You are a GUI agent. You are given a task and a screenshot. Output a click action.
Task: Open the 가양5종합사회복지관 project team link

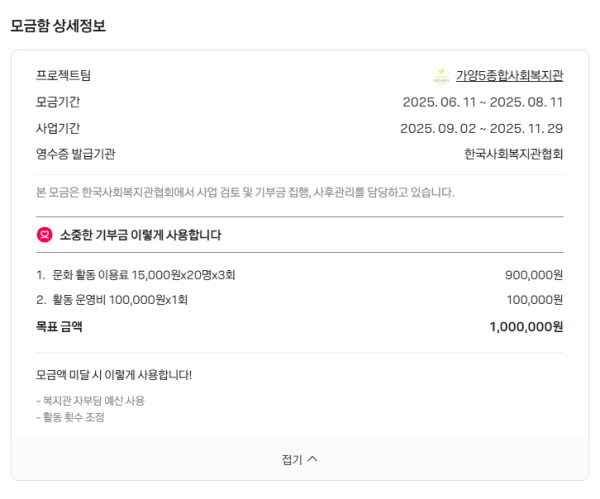click(x=509, y=76)
